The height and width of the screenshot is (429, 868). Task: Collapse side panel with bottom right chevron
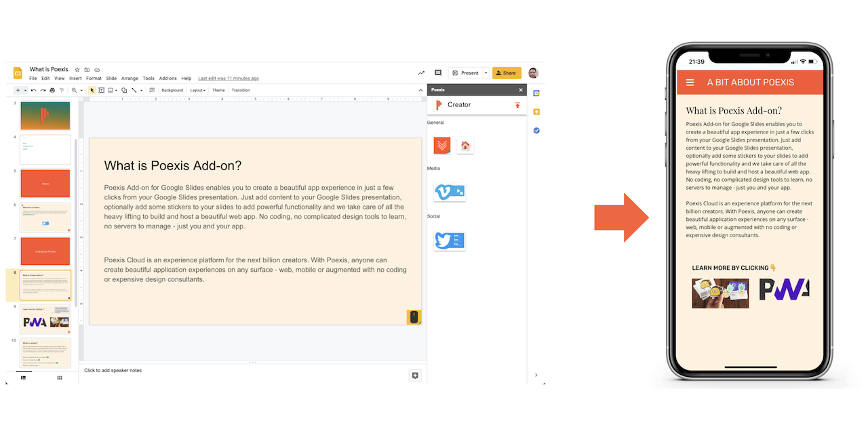tap(536, 375)
